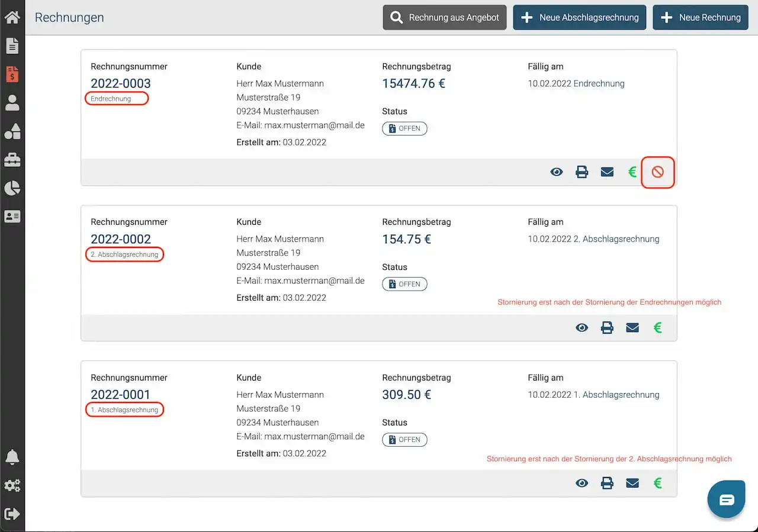Screen dimensions: 758x532
Task: Print invoice 2022-0001
Action: coord(607,483)
